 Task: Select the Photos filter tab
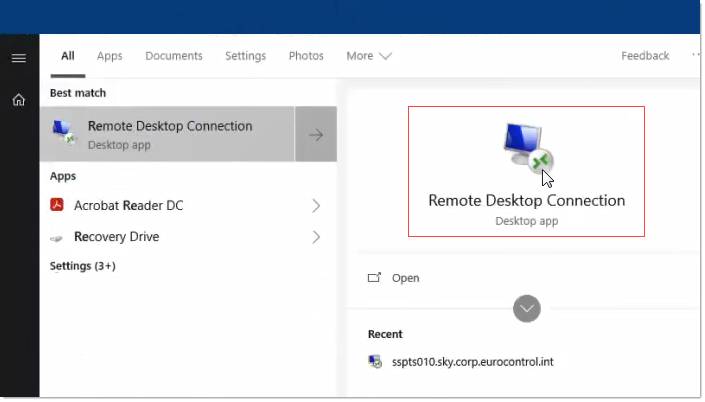[x=306, y=56]
